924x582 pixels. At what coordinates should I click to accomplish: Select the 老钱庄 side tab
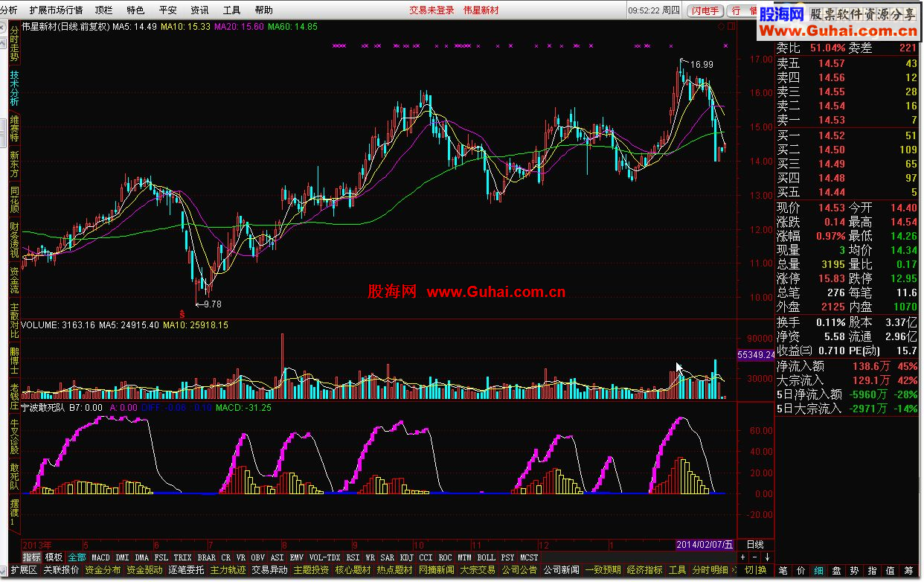(14, 397)
